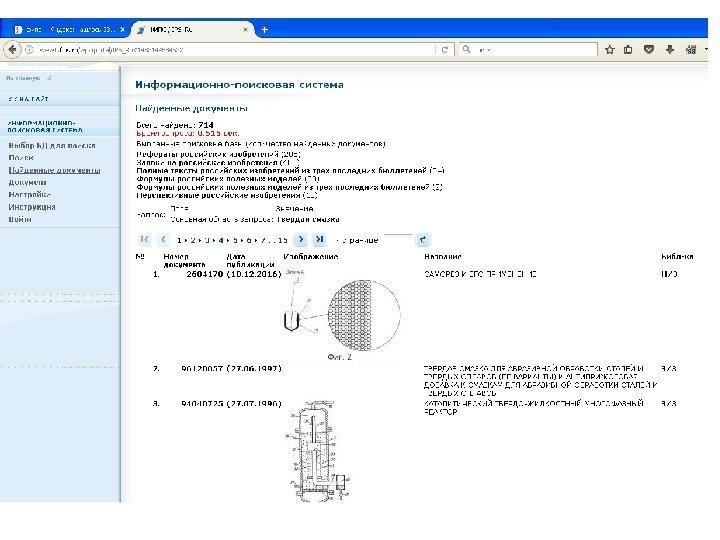Screen dimensions: 720x540
Task: Open 'Инструкция' in the sidebar menu
Action: pos(32,207)
